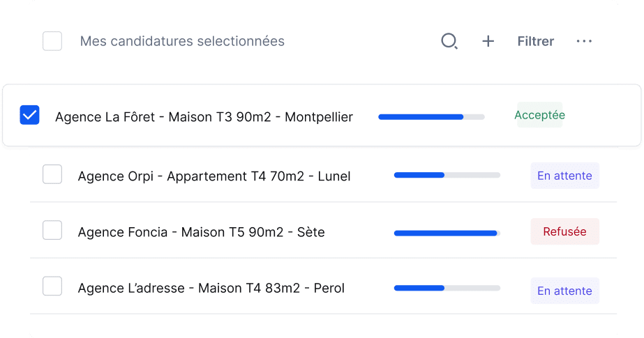Open the three-dots more options menu
644x338 pixels.
(584, 42)
